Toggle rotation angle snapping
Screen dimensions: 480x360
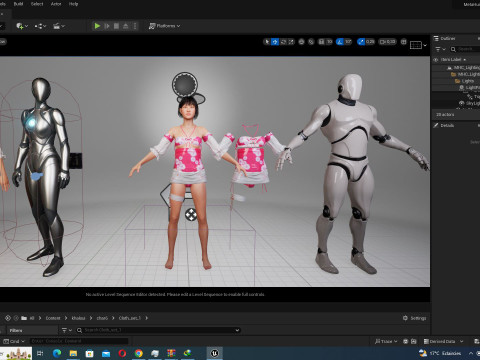[340, 42]
